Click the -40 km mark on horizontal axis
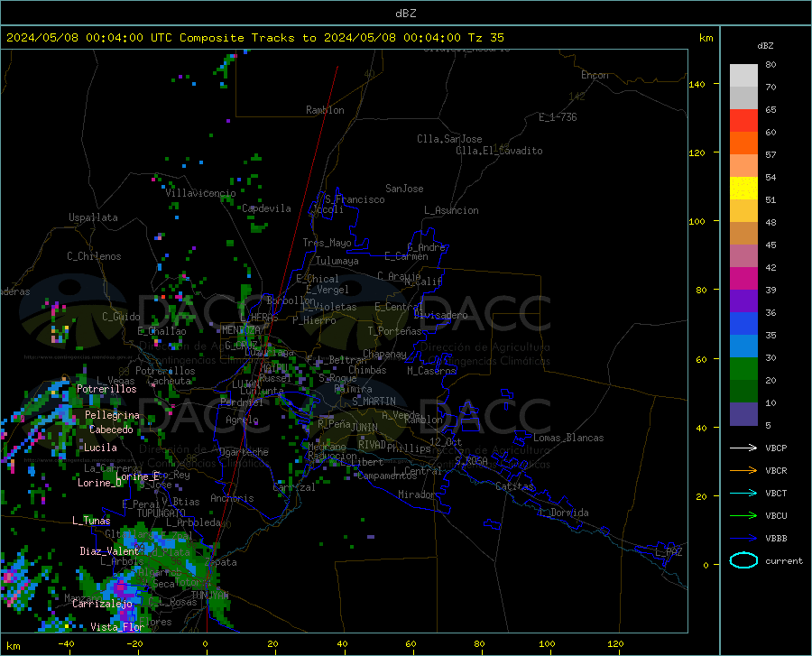Screen dimensions: 812x656 pos(66,643)
